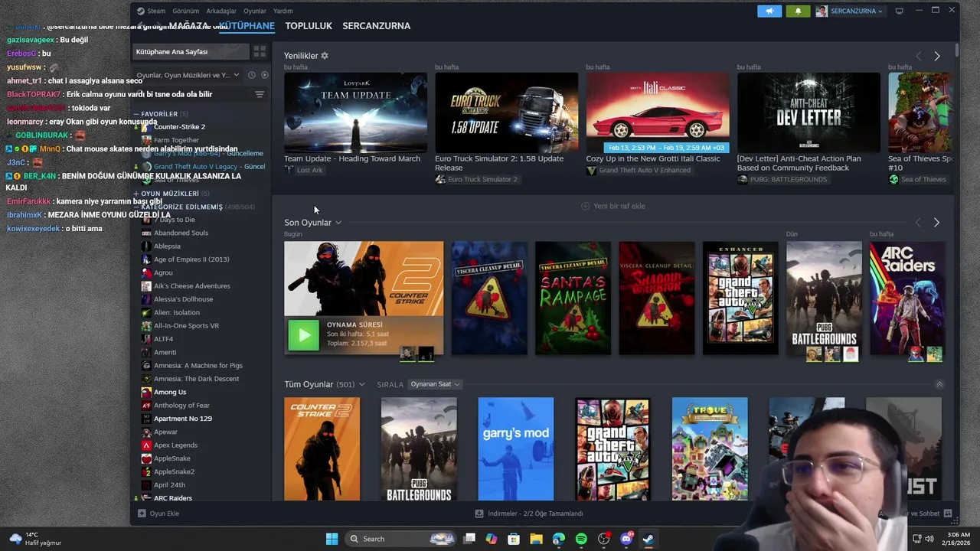Click plus icon beside Oyun Ekle
Viewport: 980px width, 551px height.
coord(142,514)
